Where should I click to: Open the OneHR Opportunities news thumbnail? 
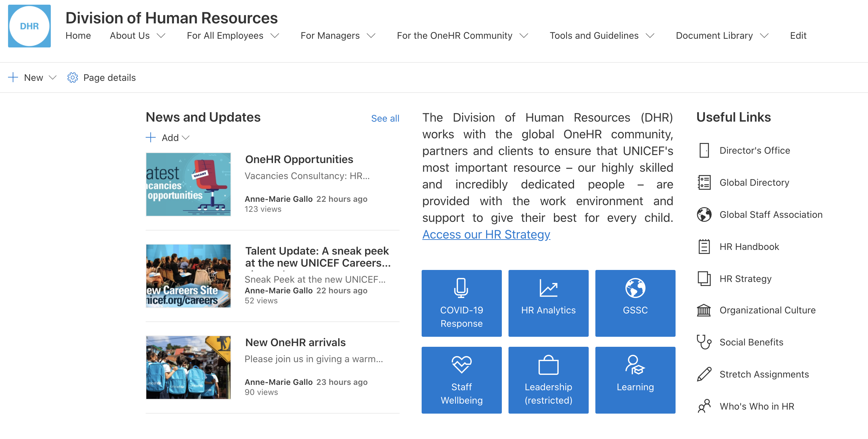point(188,184)
